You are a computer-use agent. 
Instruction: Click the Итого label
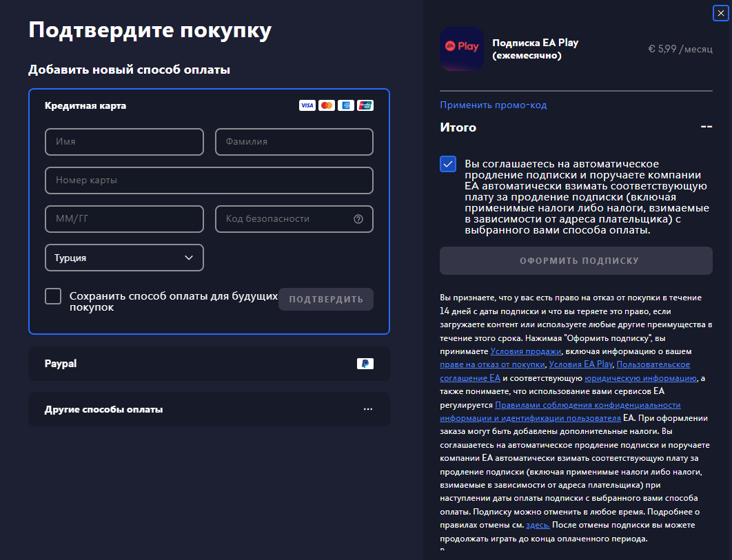[x=458, y=127]
